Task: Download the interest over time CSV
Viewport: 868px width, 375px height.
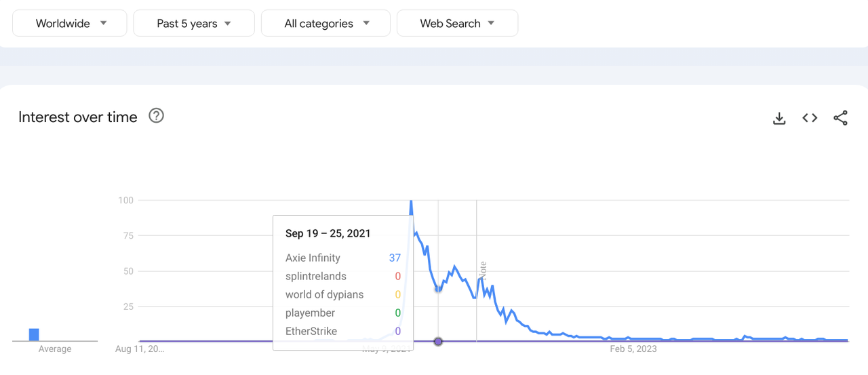Action: coord(779,118)
